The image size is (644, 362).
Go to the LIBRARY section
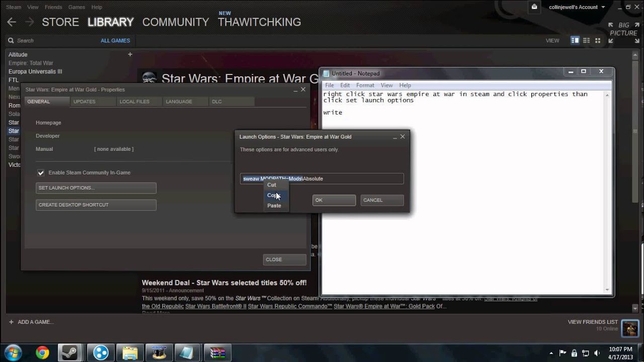pos(111,22)
